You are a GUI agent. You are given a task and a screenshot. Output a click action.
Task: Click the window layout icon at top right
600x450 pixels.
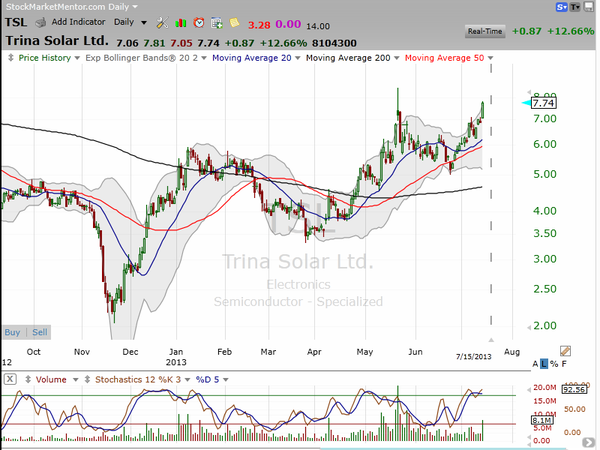[x=589, y=7]
